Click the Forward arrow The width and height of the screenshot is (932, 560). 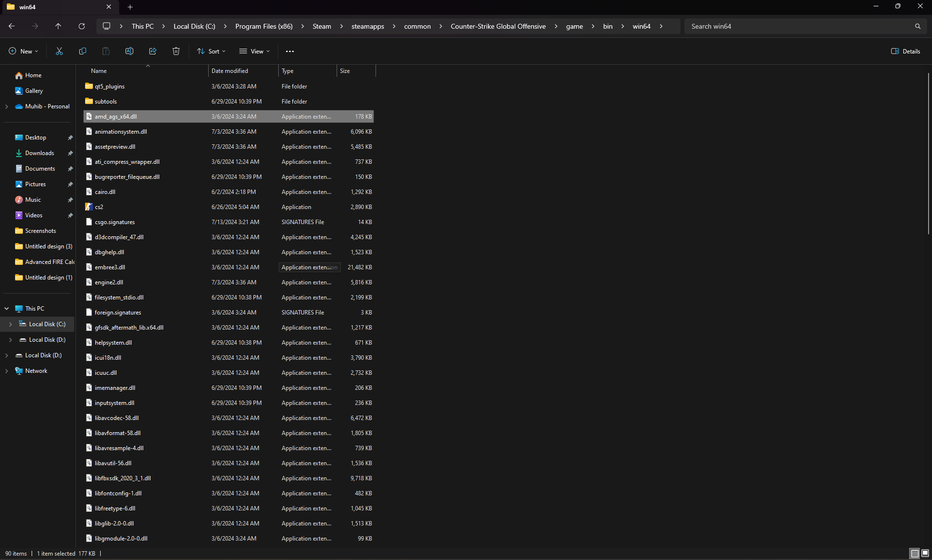35,26
